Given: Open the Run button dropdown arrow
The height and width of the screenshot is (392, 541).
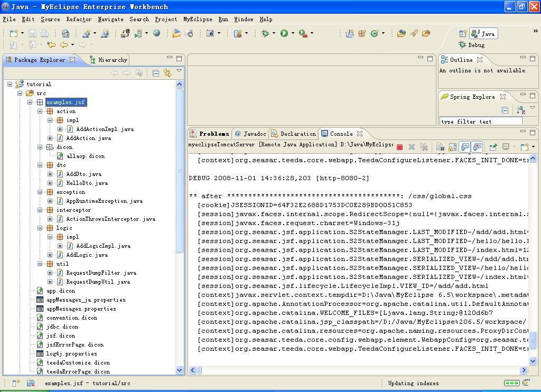Looking at the screenshot, I should pos(293,33).
